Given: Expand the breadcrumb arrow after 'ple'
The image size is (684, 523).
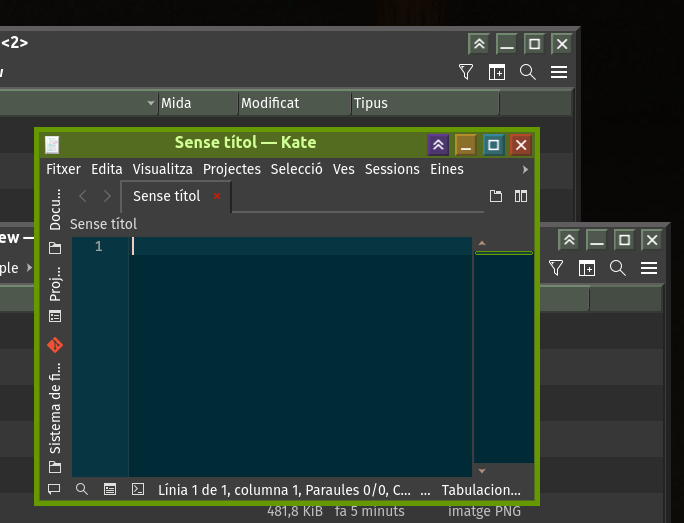Looking at the screenshot, I should pos(29,267).
